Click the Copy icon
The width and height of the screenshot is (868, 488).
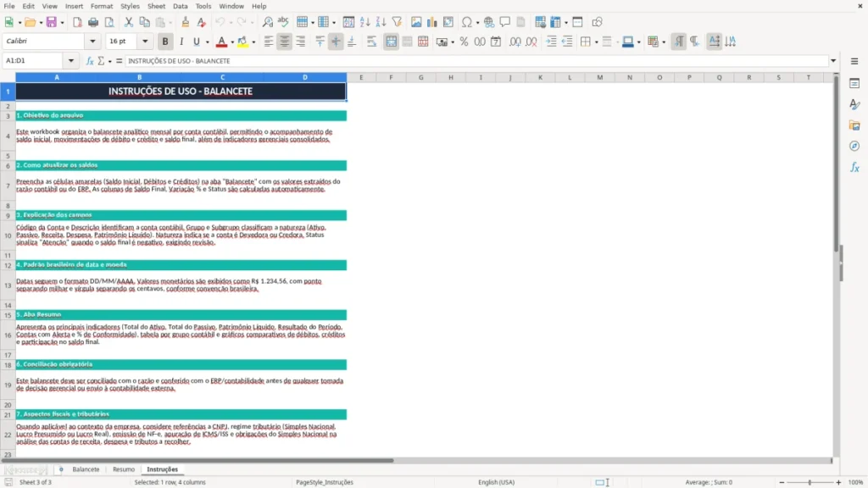point(144,22)
